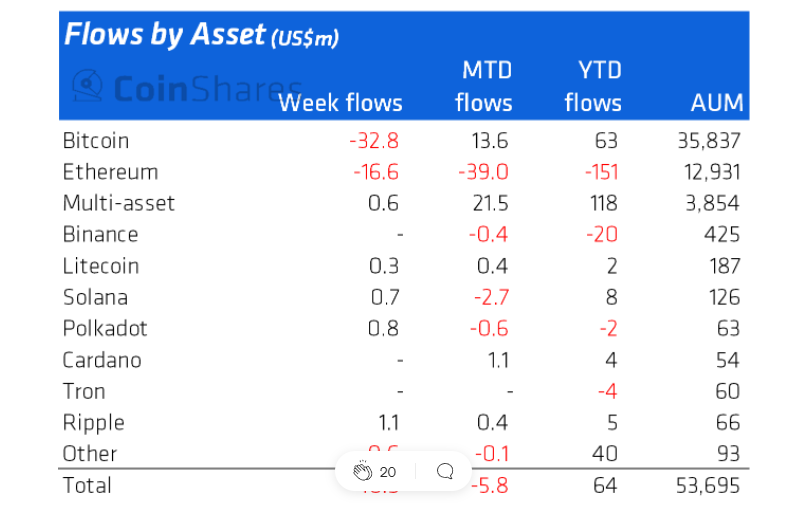Click the clap count number 20

click(388, 471)
